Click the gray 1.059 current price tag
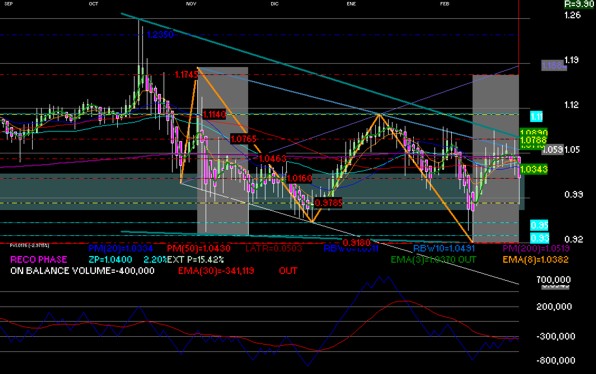Screen dimensions: 596x374 (x=552, y=150)
